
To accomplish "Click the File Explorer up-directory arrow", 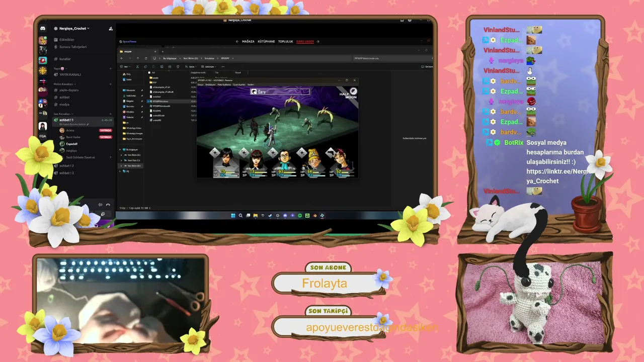I will click(138, 58).
